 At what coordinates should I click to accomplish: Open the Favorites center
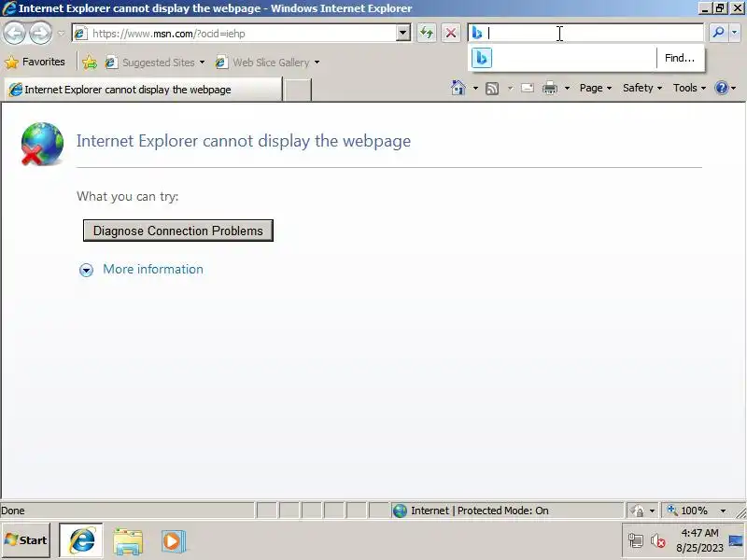[x=35, y=62]
